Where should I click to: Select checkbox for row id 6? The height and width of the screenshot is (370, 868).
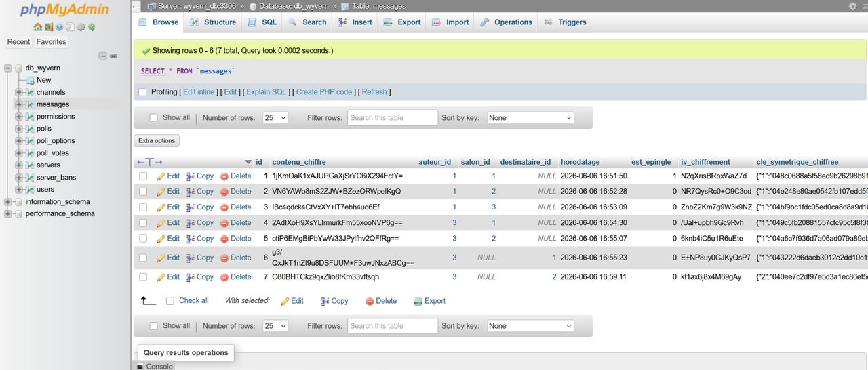[x=143, y=258]
